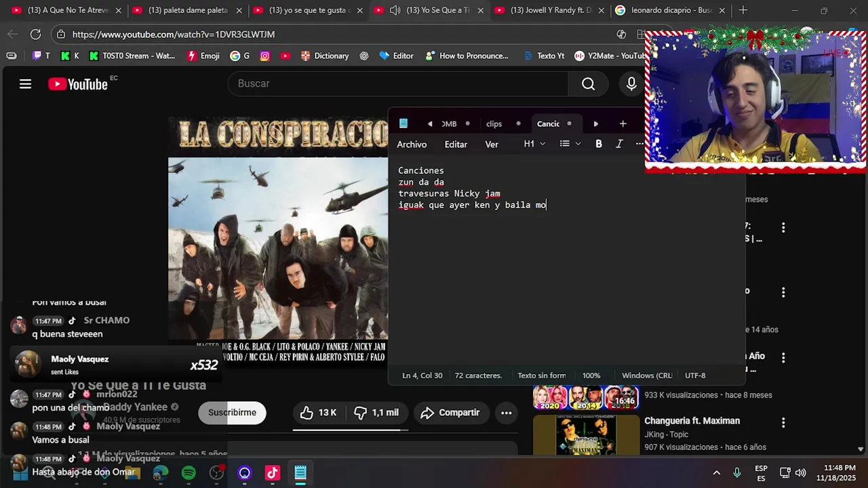The width and height of the screenshot is (868, 488).
Task: Open the Dictionary bookmark
Action: (x=325, y=56)
